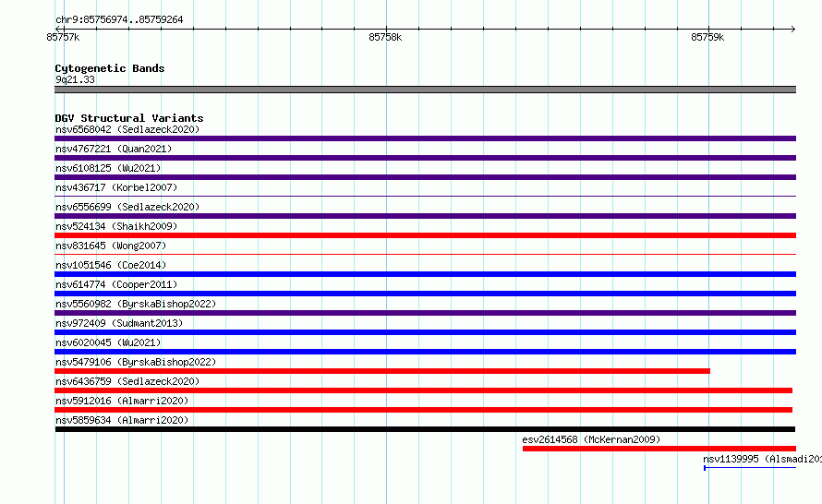The height and width of the screenshot is (504, 822).
Task: Open esv2614568 (McKernan2009) label
Action: [x=591, y=439]
